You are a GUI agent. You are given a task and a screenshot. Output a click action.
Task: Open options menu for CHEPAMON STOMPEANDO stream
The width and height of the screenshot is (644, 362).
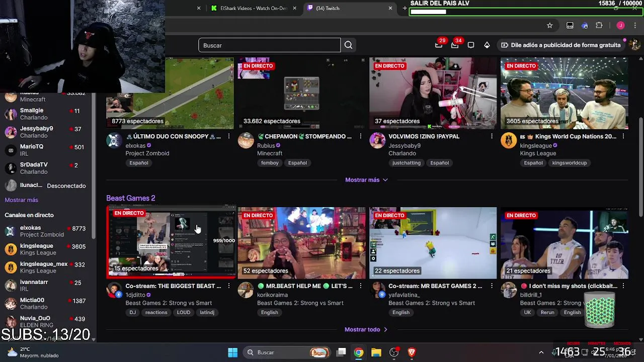pos(360,136)
